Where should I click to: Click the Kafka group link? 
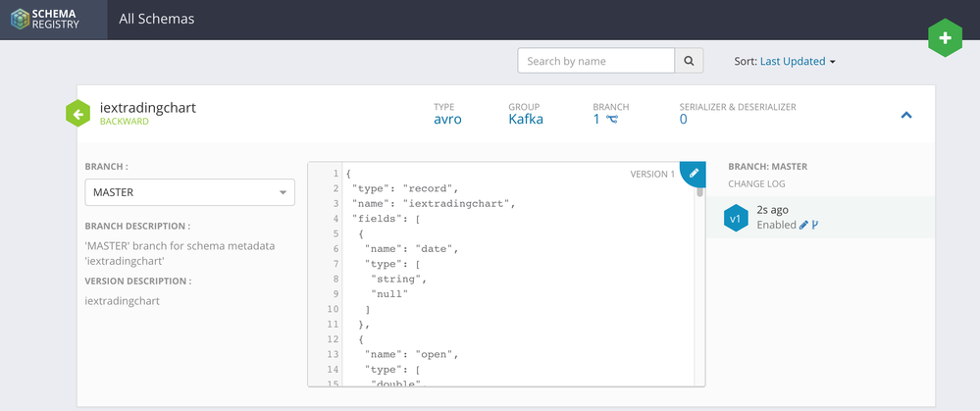point(526,120)
